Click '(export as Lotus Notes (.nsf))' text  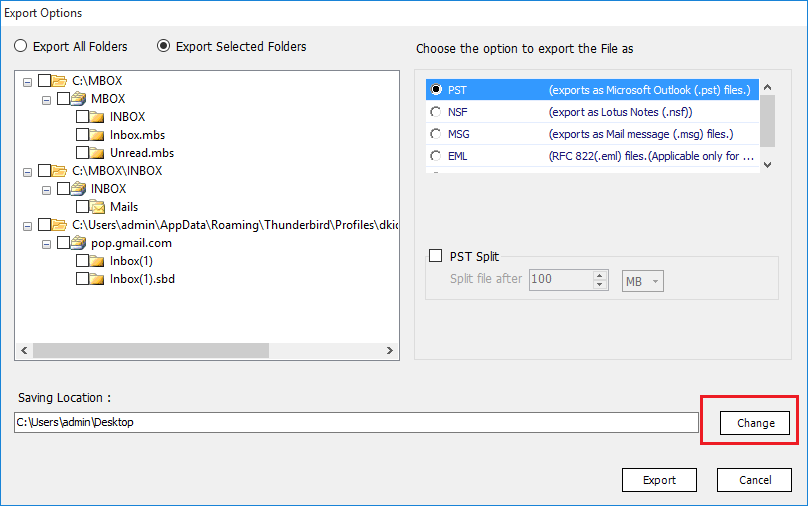coord(620,112)
